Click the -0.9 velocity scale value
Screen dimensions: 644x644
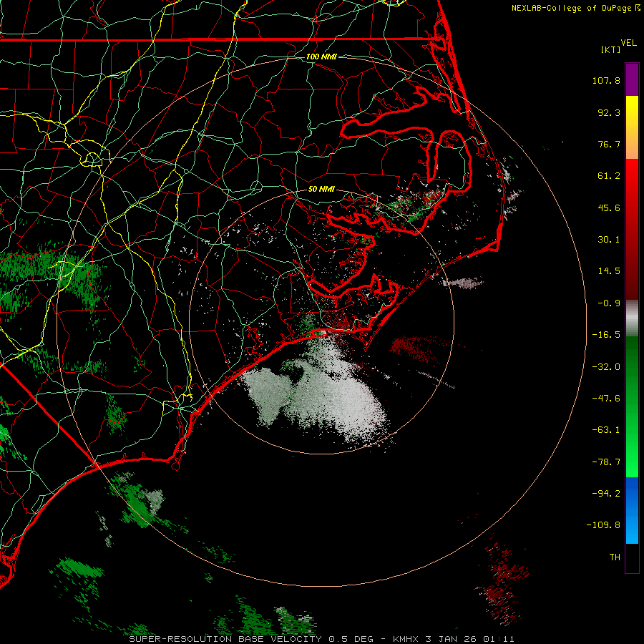(609, 303)
